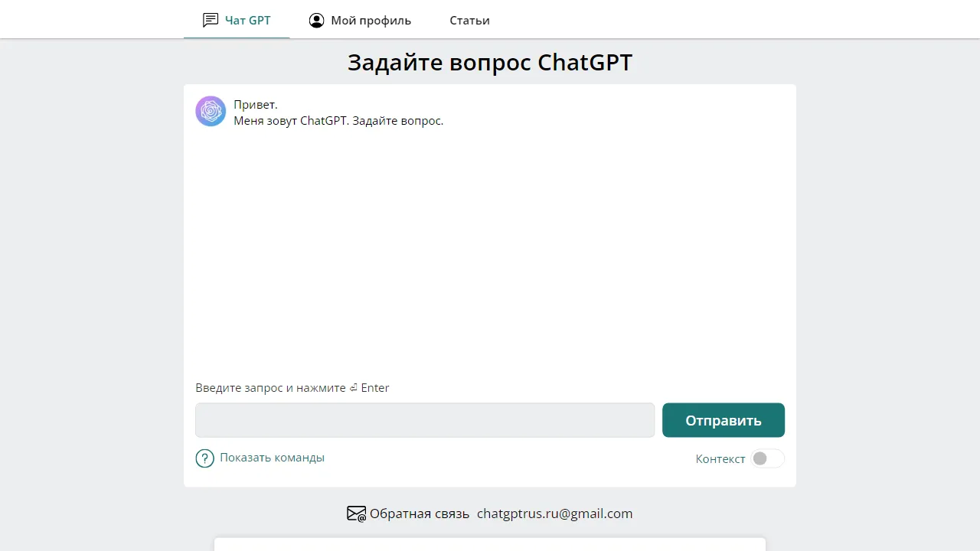The image size is (980, 551).
Task: Show available commands via Показать команды
Action: point(272,458)
